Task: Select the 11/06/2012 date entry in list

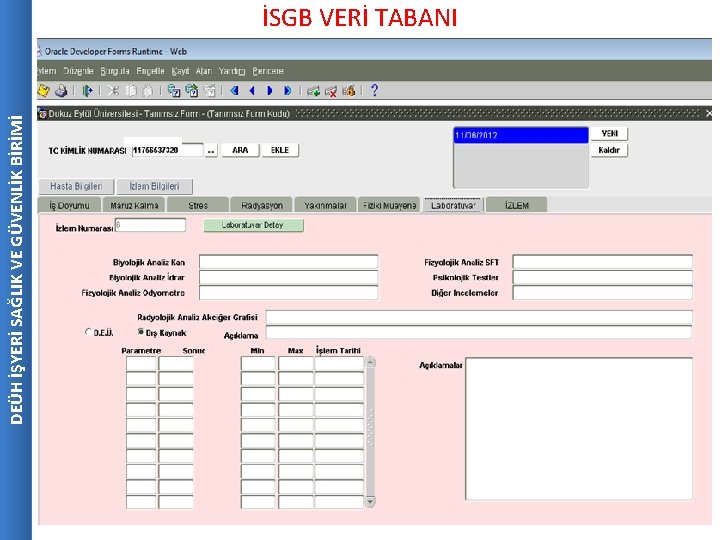Action: tap(521, 135)
